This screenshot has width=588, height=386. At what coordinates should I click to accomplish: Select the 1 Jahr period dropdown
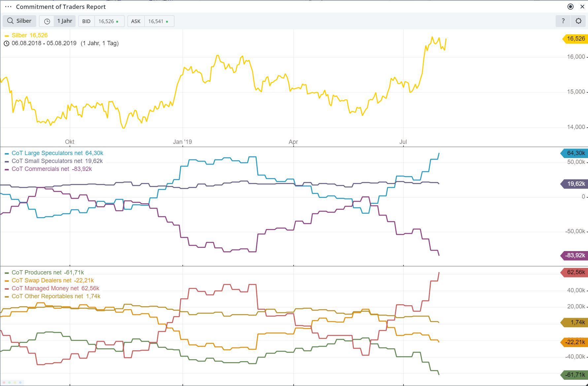(64, 21)
